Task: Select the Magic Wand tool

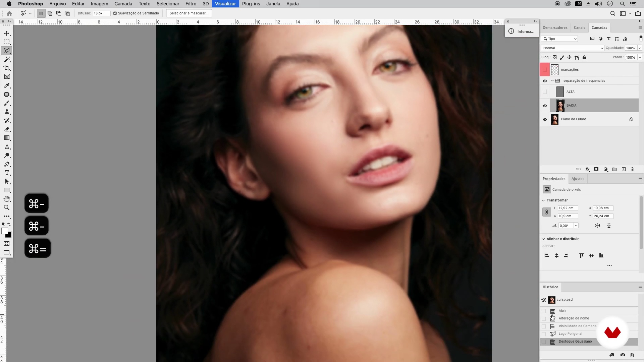Action: (x=7, y=59)
